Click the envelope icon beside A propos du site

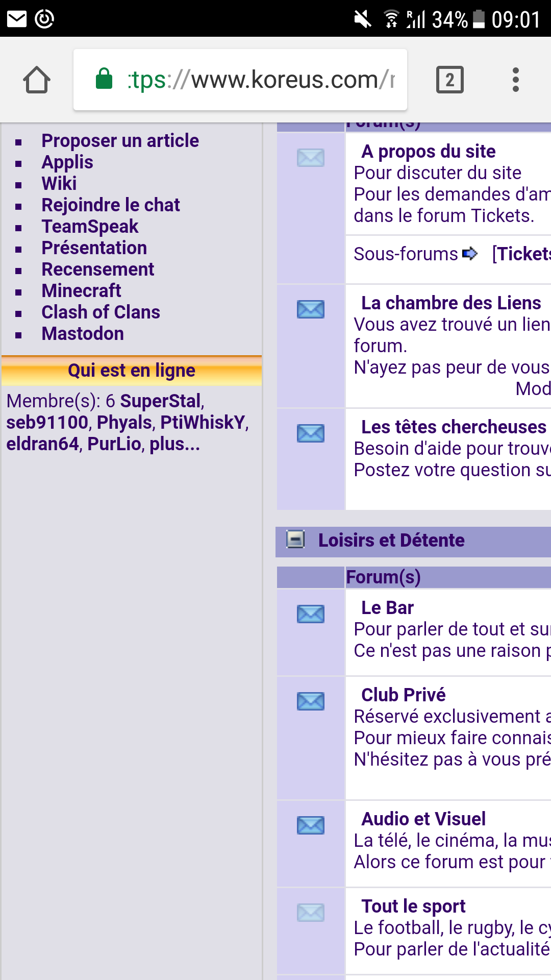(311, 158)
